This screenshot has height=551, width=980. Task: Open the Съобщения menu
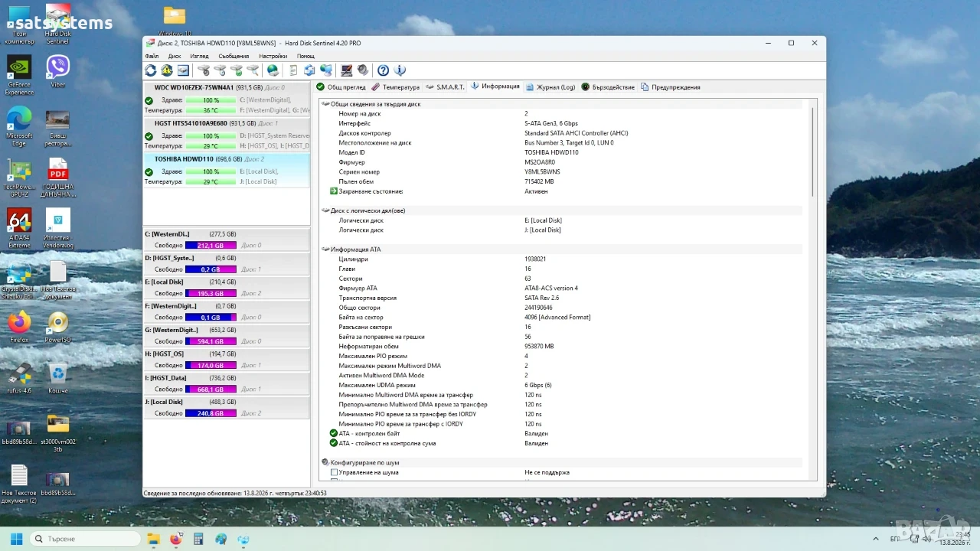[234, 56]
